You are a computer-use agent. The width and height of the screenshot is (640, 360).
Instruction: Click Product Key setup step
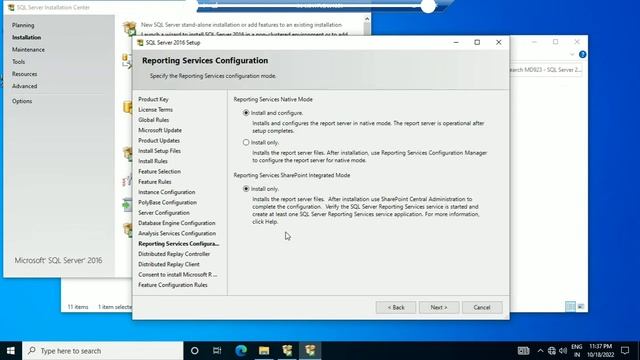pyautogui.click(x=153, y=99)
